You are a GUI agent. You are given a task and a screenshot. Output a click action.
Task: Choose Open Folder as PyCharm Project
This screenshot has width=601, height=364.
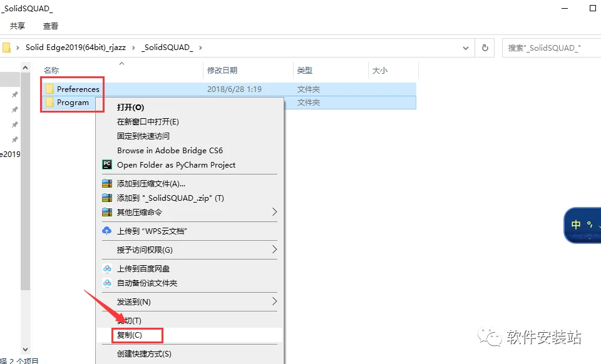176,165
